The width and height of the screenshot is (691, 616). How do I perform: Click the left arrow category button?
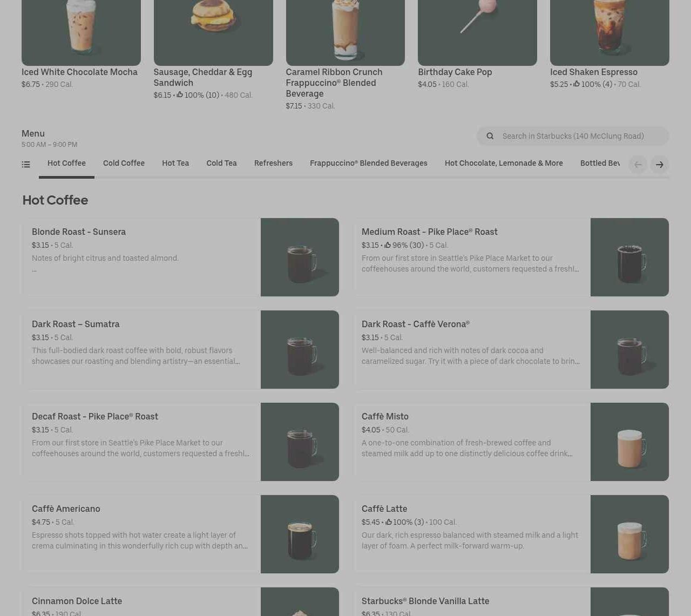tap(638, 165)
